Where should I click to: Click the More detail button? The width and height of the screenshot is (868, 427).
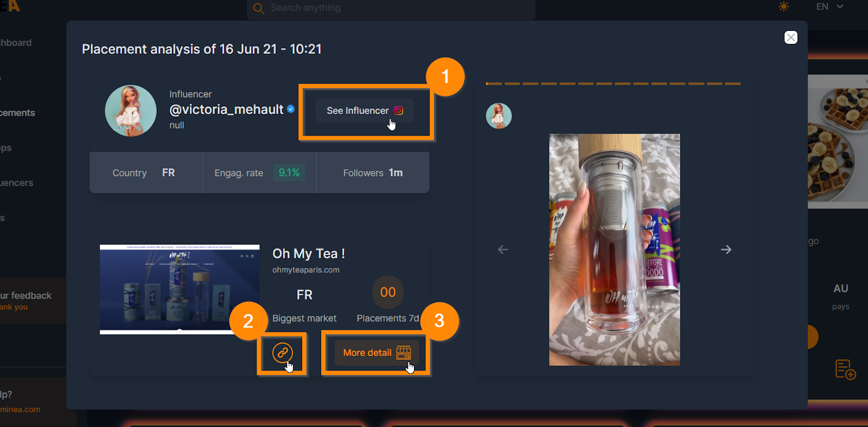[376, 353]
